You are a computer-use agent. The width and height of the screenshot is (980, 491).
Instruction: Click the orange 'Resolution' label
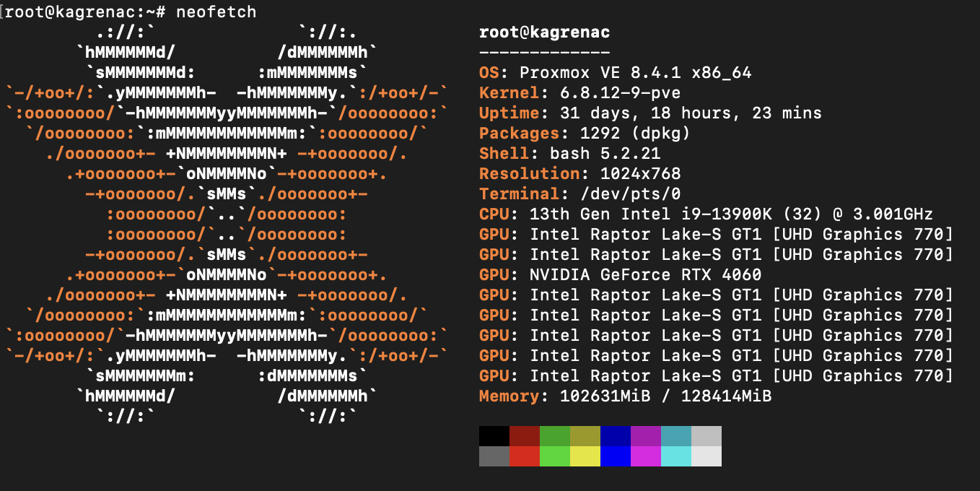530,174
